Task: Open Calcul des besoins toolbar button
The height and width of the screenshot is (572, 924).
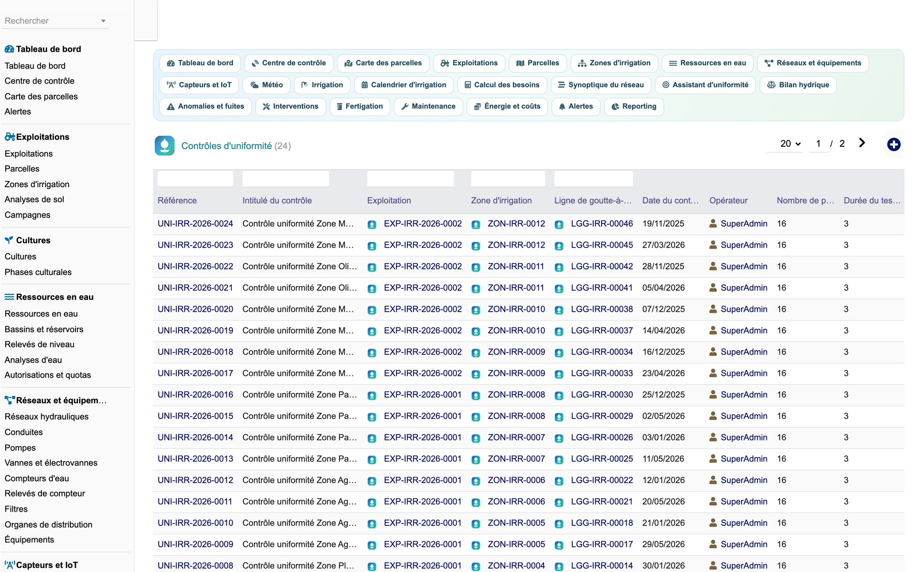Action: coord(502,85)
